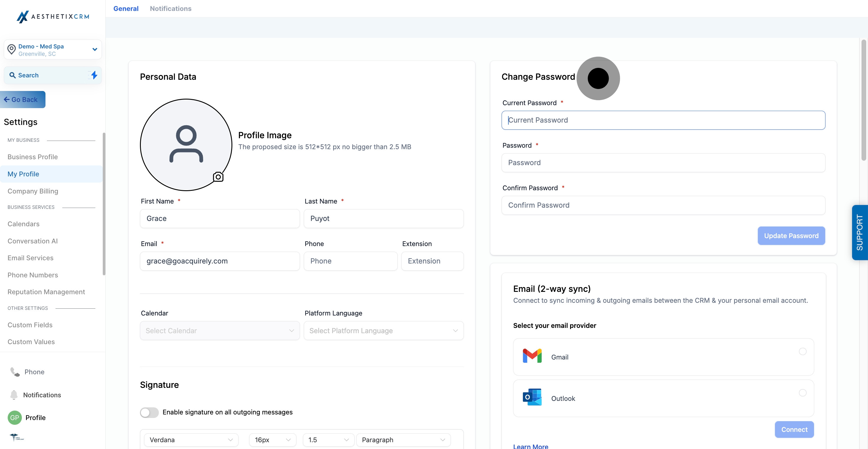Click the camera icon on profile image
Image resolution: width=868 pixels, height=449 pixels.
coord(218,177)
